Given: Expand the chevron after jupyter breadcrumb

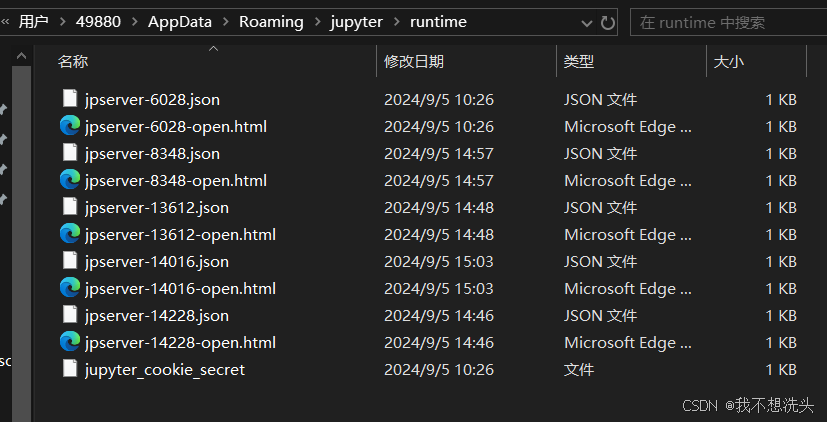Looking at the screenshot, I should click(396, 22).
